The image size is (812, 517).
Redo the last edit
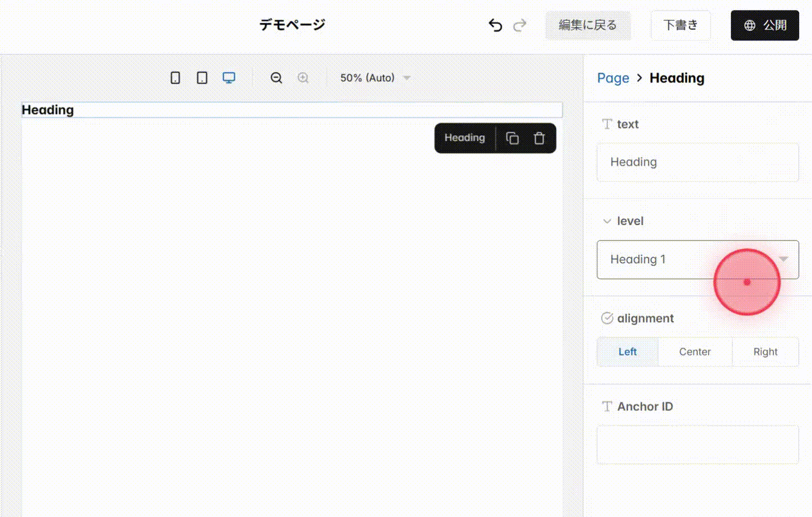point(519,25)
